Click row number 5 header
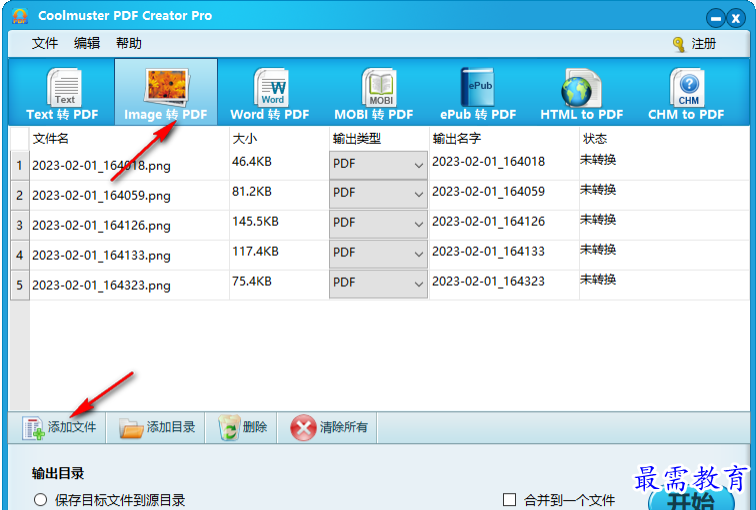This screenshot has height=510, width=756. pos(20,285)
